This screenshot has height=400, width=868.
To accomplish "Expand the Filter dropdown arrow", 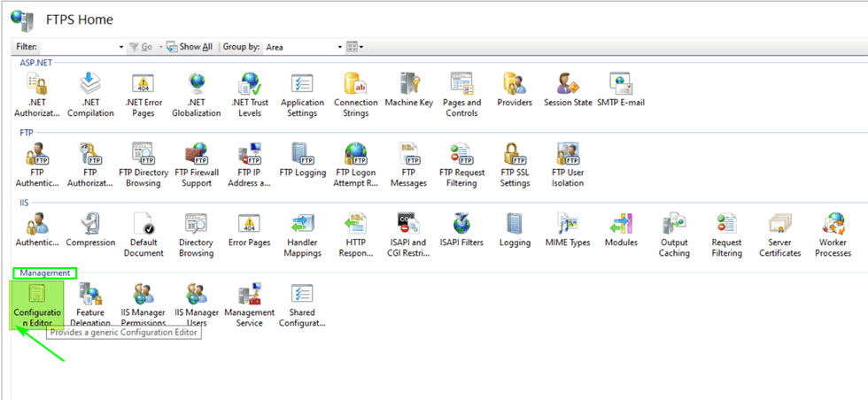I will point(122,47).
